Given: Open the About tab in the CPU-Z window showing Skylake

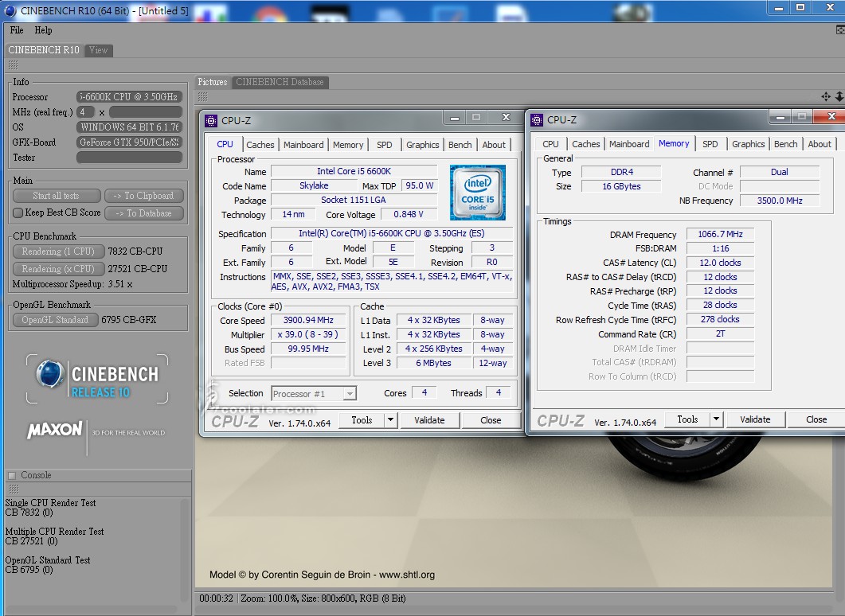Looking at the screenshot, I should point(494,144).
